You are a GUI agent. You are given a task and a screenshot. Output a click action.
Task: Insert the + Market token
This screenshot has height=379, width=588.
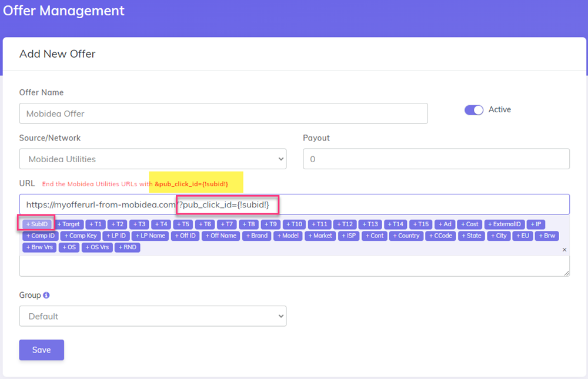coord(320,236)
